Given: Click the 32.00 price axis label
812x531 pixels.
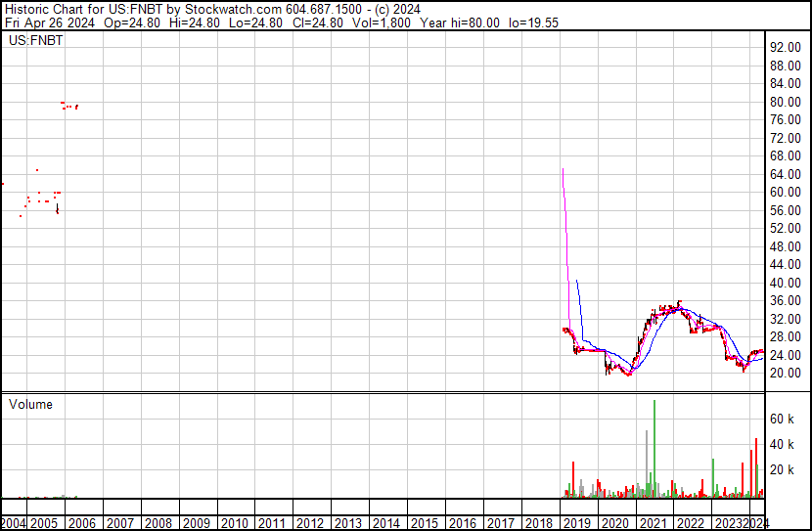Looking at the screenshot, I should 786,319.
